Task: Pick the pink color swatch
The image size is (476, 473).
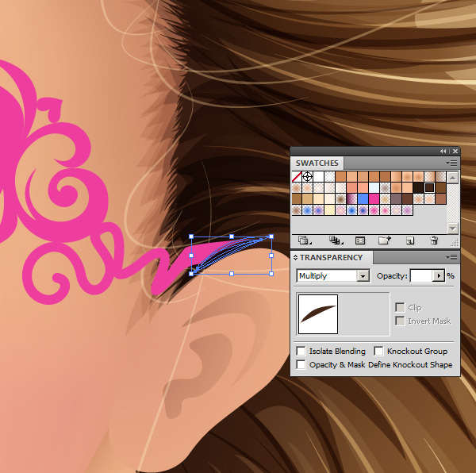Action: (374, 199)
